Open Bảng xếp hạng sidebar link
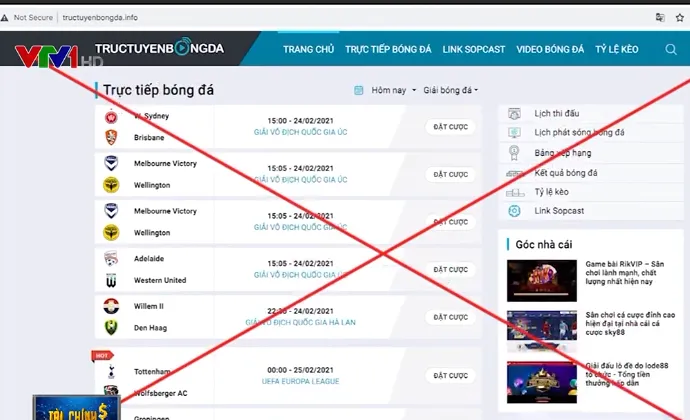Viewport: 690px width, 420px height. coord(563,153)
